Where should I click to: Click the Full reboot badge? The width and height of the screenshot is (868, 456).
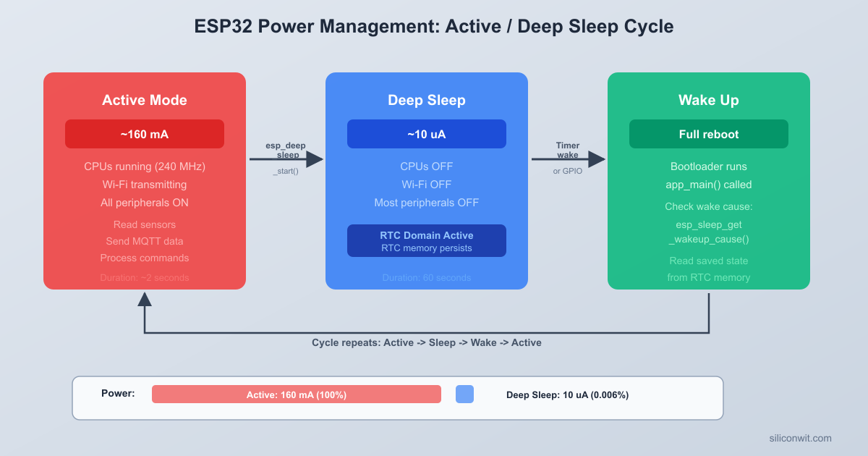click(708, 134)
